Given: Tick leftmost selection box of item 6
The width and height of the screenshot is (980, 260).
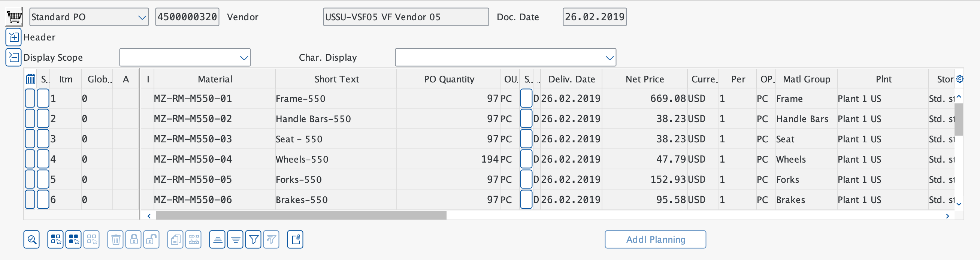Looking at the screenshot, I should [30, 199].
